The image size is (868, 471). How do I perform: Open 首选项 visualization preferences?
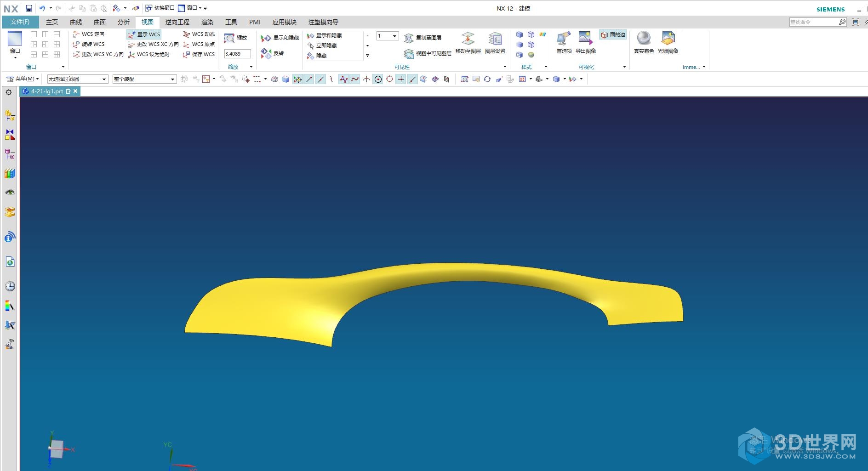coord(564,43)
